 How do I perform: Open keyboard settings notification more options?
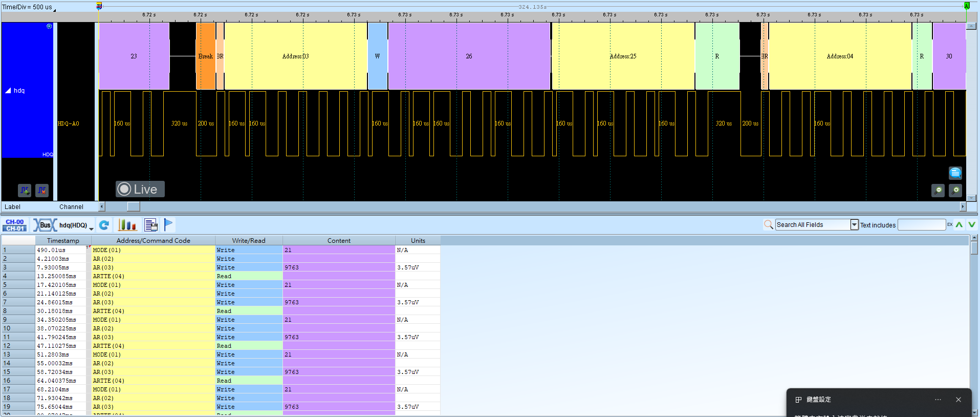[938, 400]
